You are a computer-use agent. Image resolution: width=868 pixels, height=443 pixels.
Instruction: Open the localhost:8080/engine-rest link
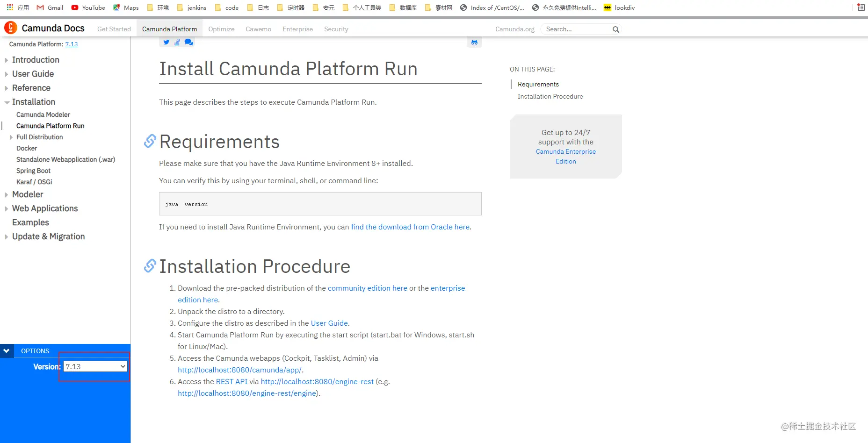pos(317,381)
